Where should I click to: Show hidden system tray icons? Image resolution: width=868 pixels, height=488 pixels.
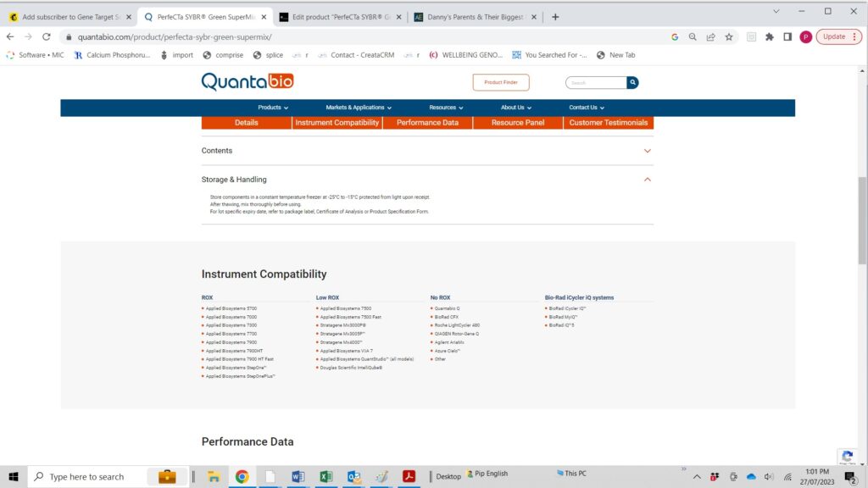coord(697,477)
